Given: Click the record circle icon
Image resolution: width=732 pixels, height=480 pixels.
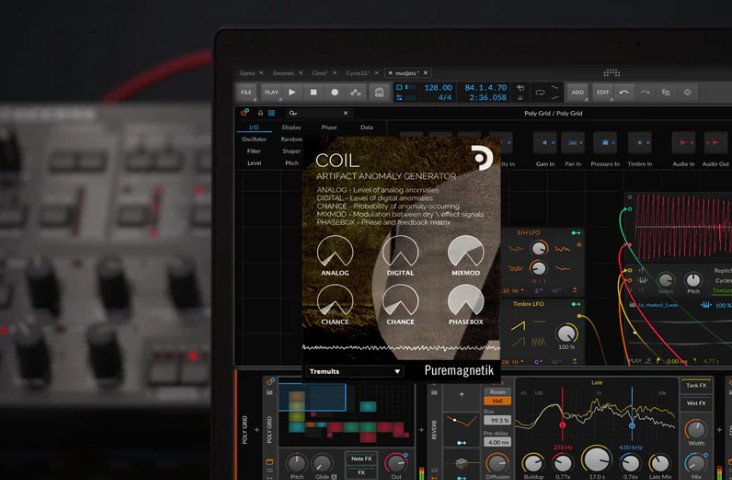Looking at the screenshot, I should (x=335, y=92).
